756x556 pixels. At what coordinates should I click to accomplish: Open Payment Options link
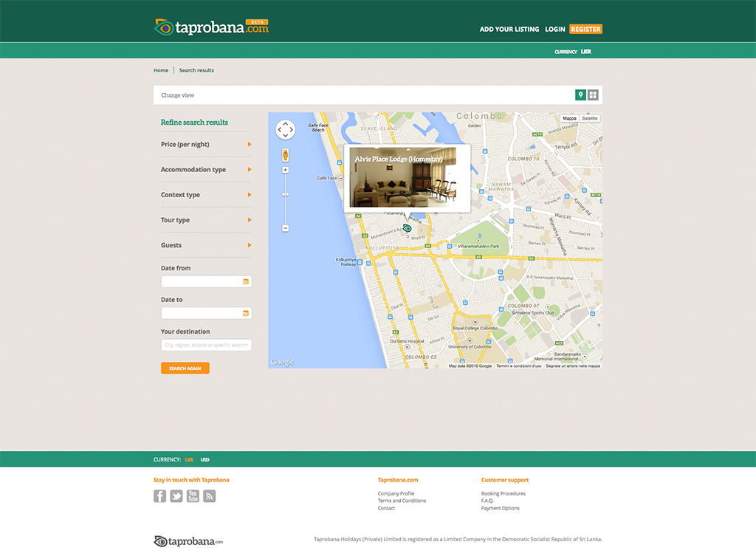(x=500, y=508)
